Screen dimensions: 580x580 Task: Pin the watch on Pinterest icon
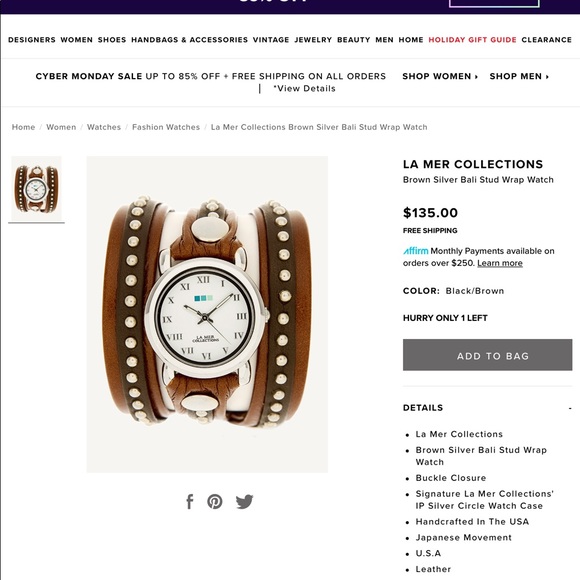point(215,502)
